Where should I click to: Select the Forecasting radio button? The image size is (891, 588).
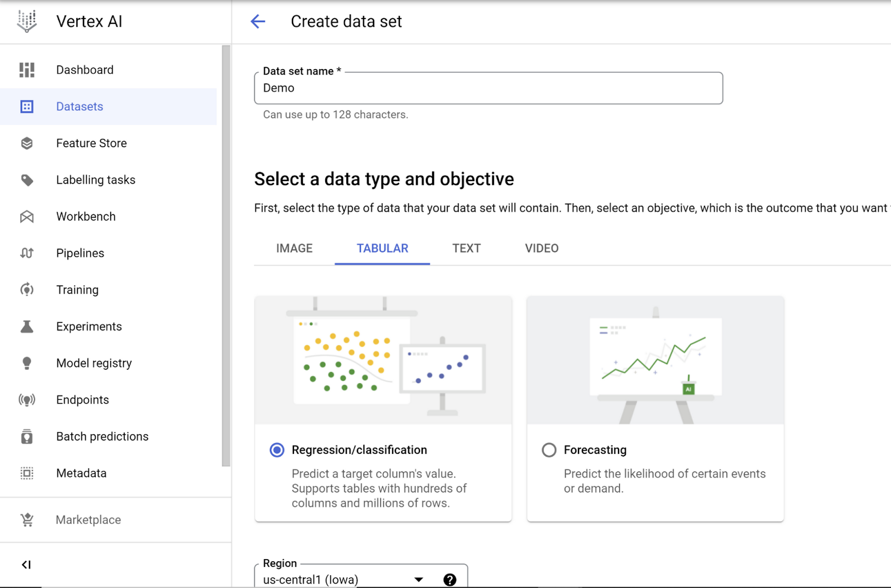549,450
